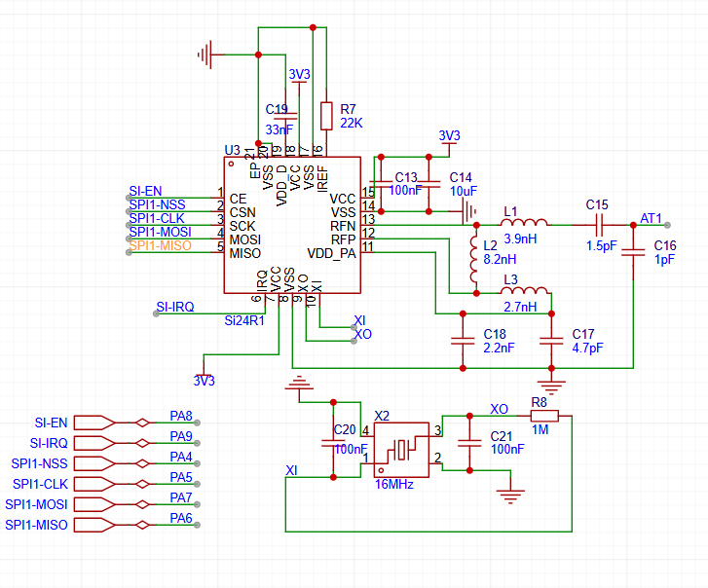This screenshot has height=588, width=708.
Task: Click the SI-IRQ net label beside the chip
Action: pyautogui.click(x=175, y=308)
